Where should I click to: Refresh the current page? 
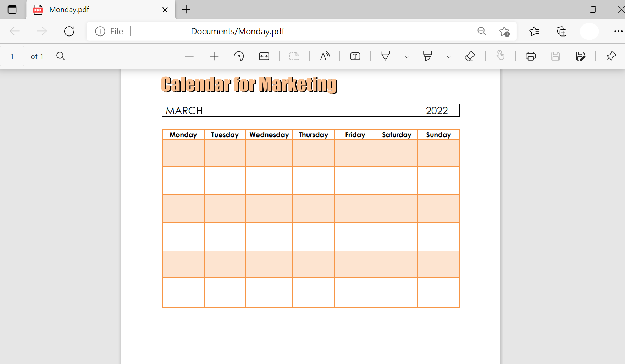tap(69, 31)
